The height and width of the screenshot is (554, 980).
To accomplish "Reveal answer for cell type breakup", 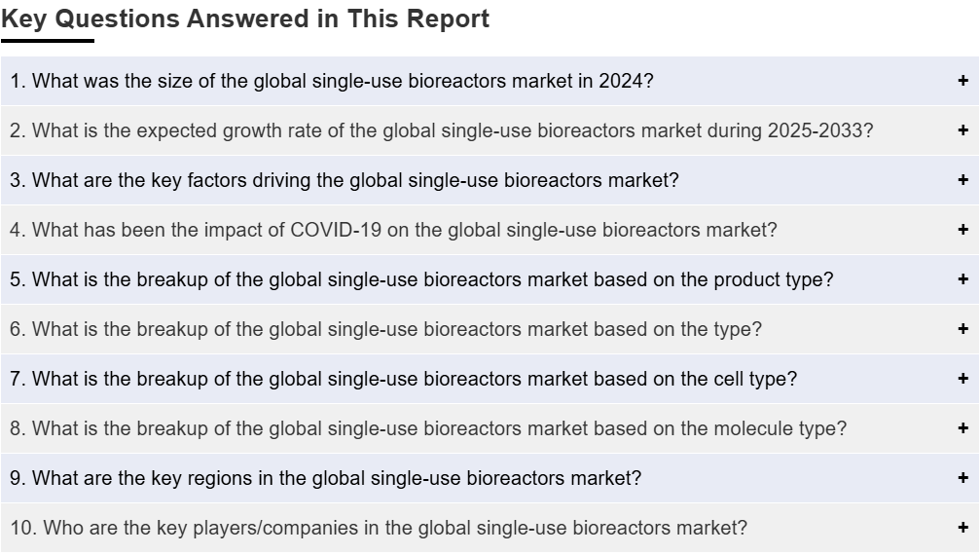I will click(x=490, y=379).
